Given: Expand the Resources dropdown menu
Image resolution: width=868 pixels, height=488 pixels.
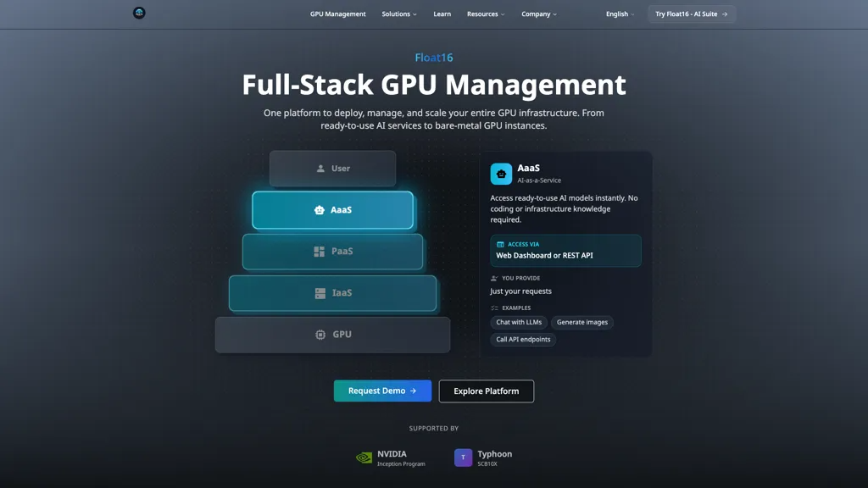Looking at the screenshot, I should (x=486, y=14).
